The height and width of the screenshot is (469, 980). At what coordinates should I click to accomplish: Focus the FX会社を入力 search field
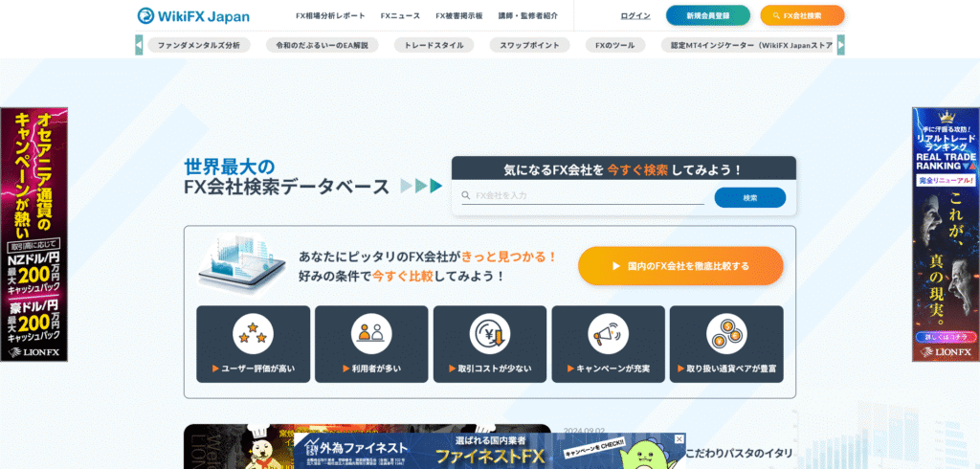click(x=583, y=195)
